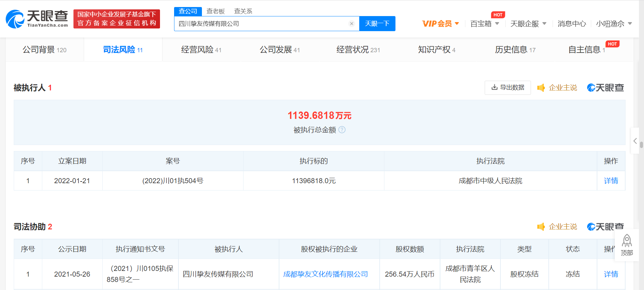Click the 成都市中级人民法院 court cell

(x=490, y=181)
